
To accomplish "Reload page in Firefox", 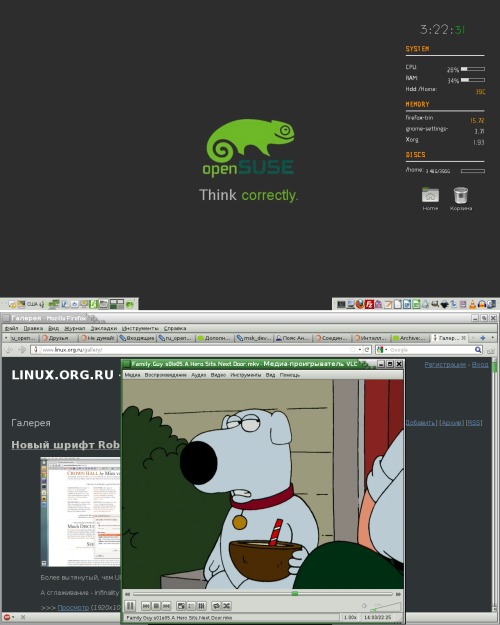I will [x=367, y=350].
